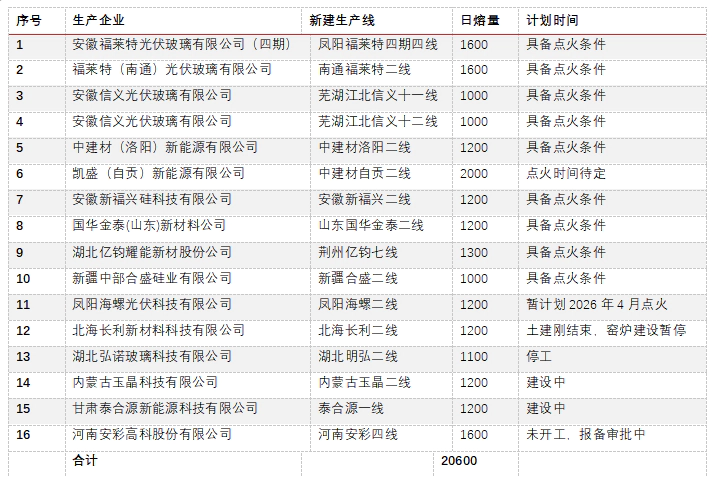This screenshot has width=712, height=477.
Task: Select the 芜湖江北信义十二线 cell
Action: point(378,122)
